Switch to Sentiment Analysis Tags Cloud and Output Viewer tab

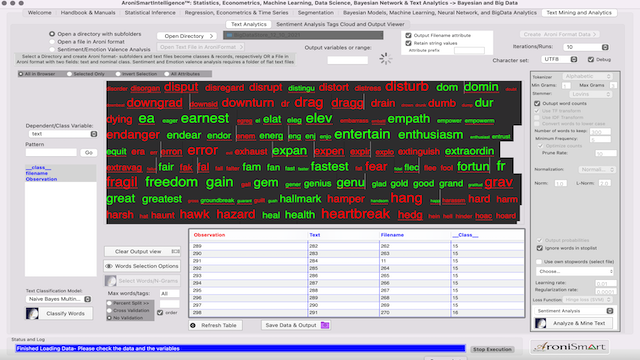(x=340, y=24)
